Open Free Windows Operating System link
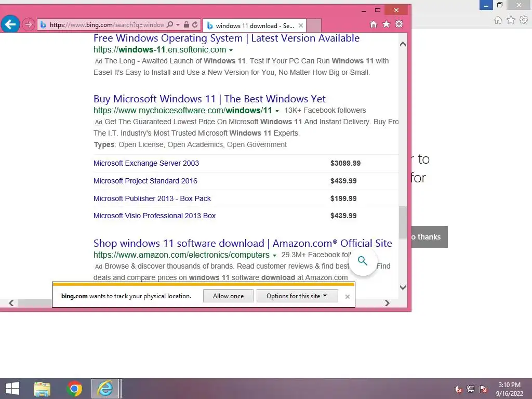Image resolution: width=532 pixels, height=399 pixels. pos(227,38)
